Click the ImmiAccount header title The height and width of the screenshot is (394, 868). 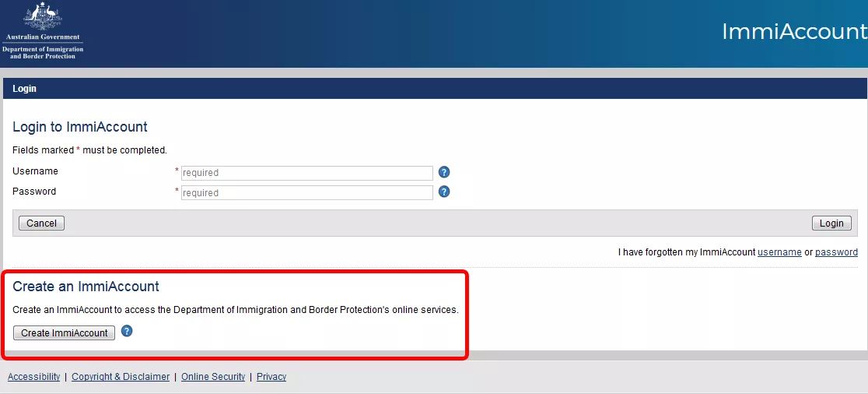(794, 32)
